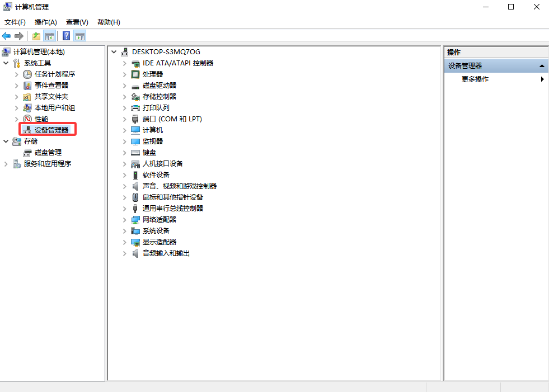Expand the 声音、视频和游戏控制器 category
This screenshot has width=549, height=392.
pyautogui.click(x=124, y=186)
